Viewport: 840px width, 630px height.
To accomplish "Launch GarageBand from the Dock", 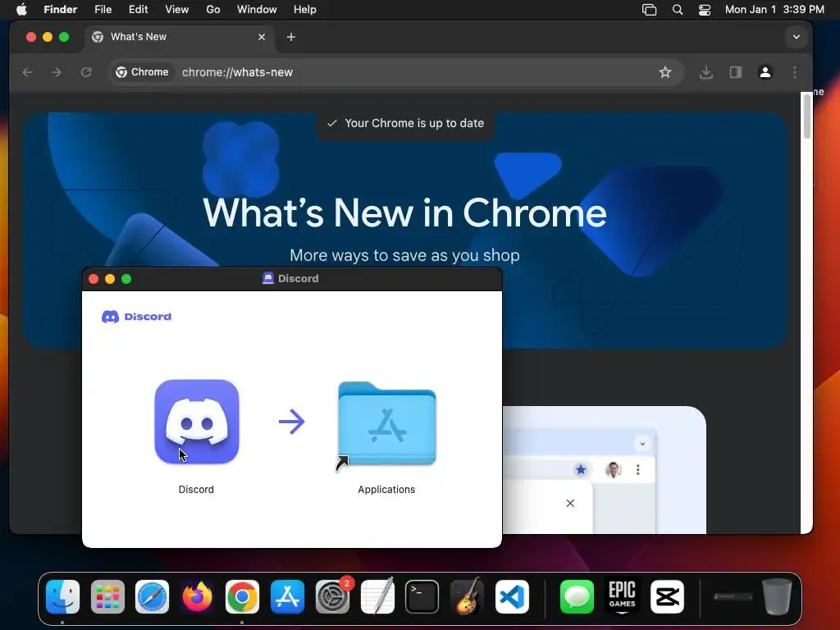I will 467,596.
